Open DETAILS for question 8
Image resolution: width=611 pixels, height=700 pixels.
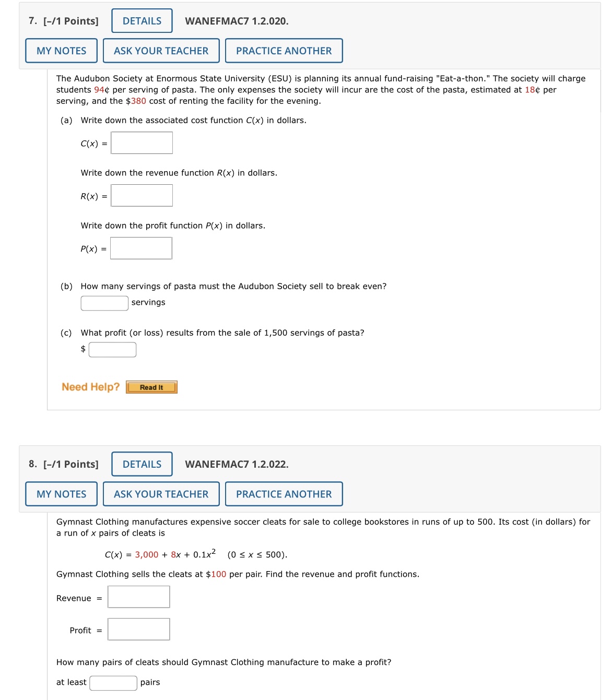pyautogui.click(x=141, y=464)
